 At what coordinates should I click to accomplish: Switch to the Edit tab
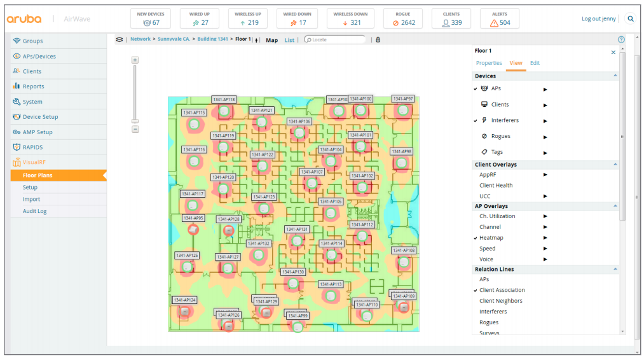pyautogui.click(x=535, y=63)
